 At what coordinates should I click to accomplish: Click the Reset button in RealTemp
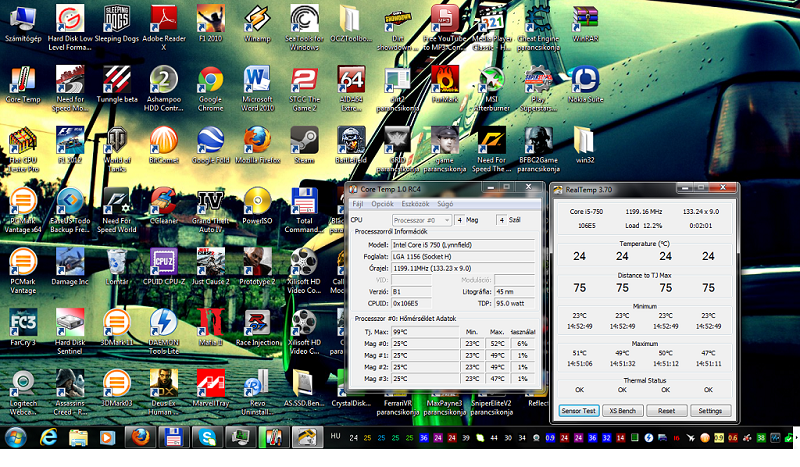tap(666, 411)
